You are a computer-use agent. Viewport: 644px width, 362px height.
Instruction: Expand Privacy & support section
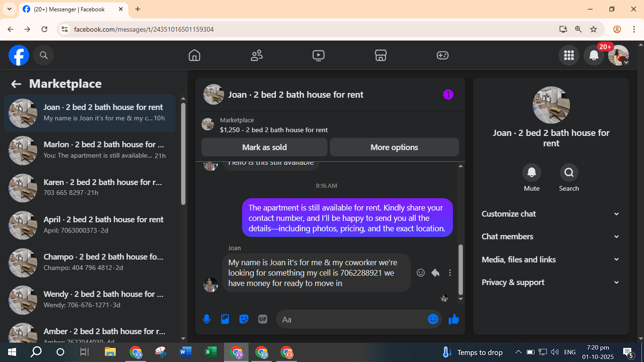[x=551, y=282]
